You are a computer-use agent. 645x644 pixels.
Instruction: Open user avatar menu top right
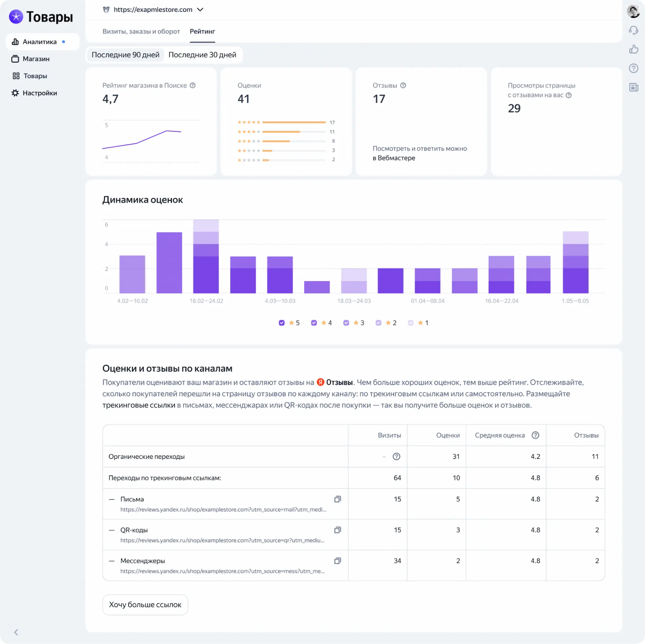(633, 11)
